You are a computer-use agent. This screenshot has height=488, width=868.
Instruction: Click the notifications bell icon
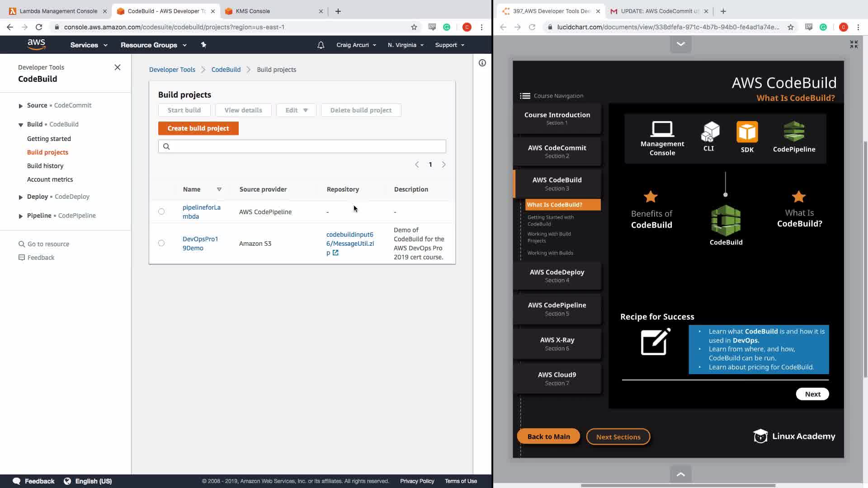click(321, 45)
